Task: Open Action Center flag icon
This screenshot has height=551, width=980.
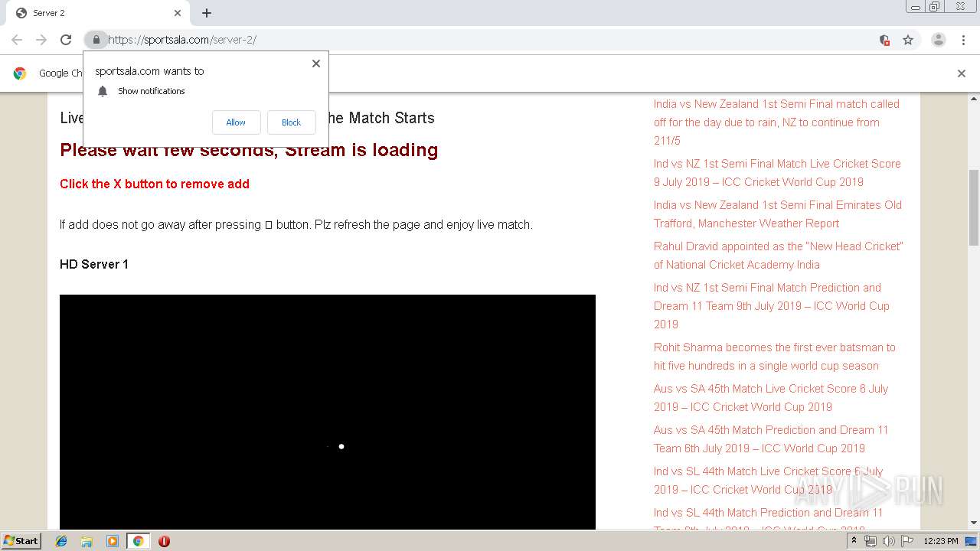Action: click(x=907, y=541)
